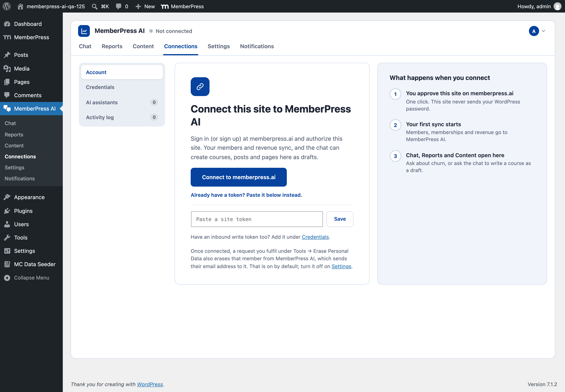Viewport: 565px width, 392px height.
Task: Click the Dashboard gauge icon in the sidebar
Action: click(x=7, y=24)
